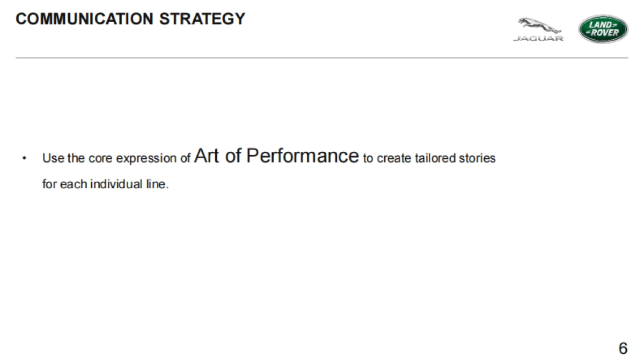Click the line 'for each individual line.'
644x362 pixels.
tap(106, 184)
